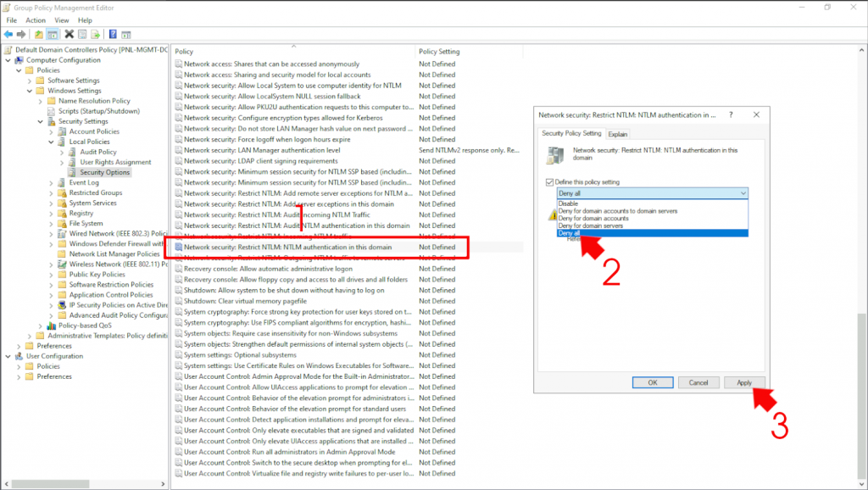Click the dialog title bar help icon
Viewport: 868px width, 490px height.
tap(731, 114)
